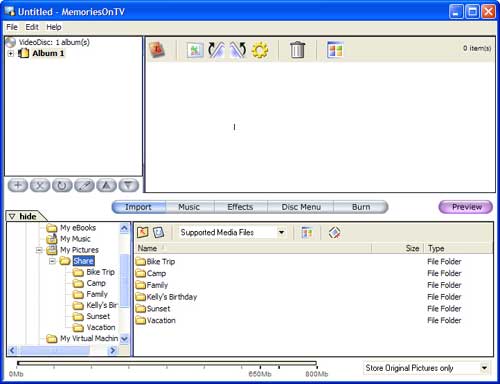This screenshot has width=500, height=384.
Task: Sort files by the Name column header
Action: 253,248
